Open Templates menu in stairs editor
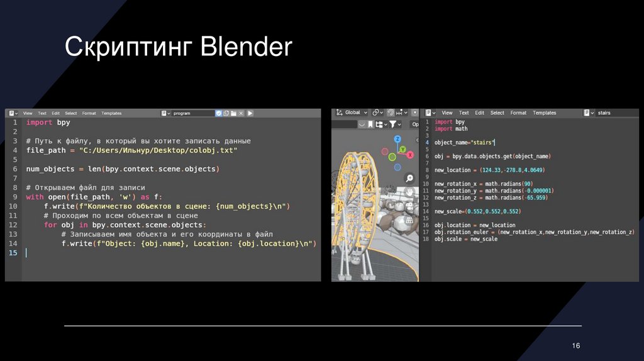 (x=544, y=113)
